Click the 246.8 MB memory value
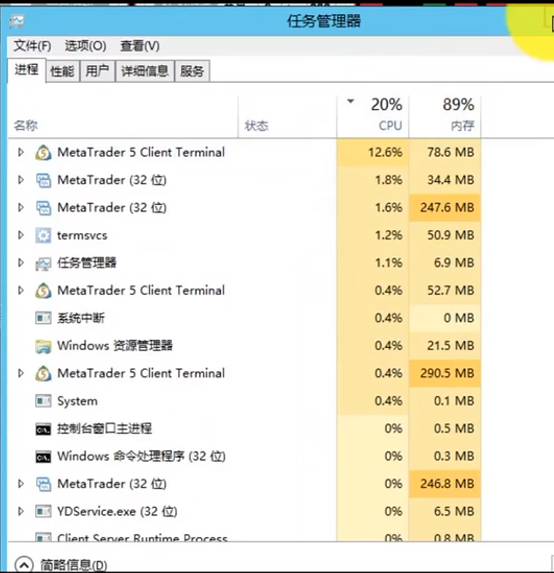 [447, 484]
